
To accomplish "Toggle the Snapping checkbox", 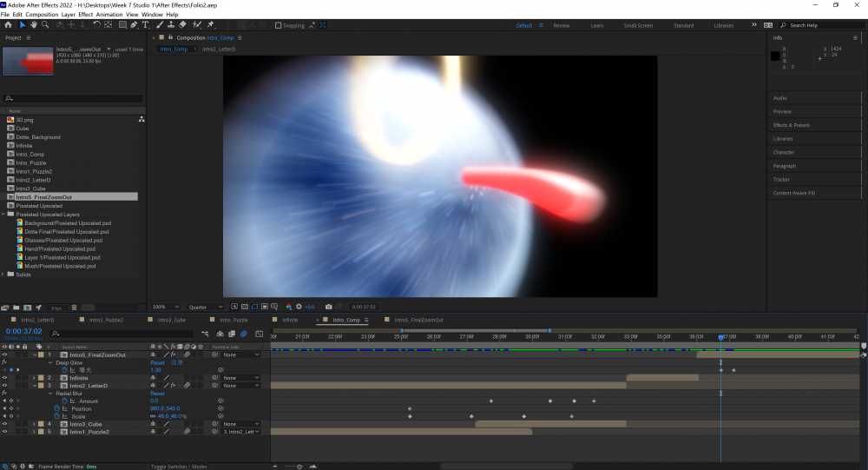I will 279,25.
